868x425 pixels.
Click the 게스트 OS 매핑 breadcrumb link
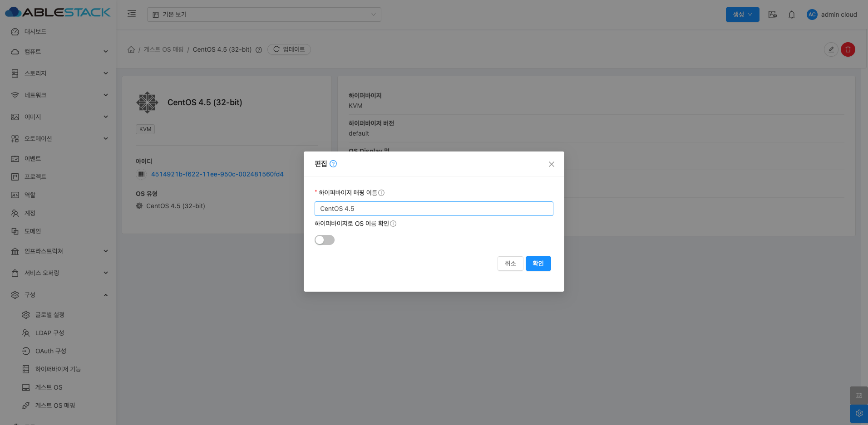click(x=163, y=49)
